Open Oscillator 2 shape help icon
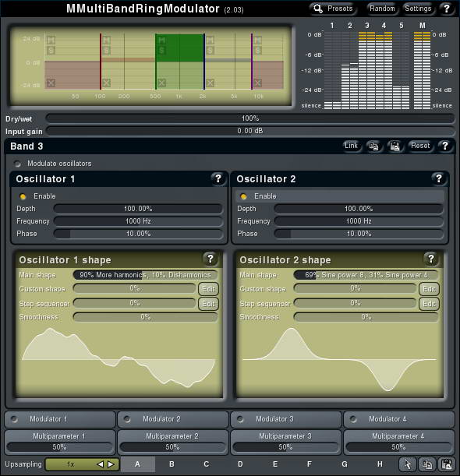The height and width of the screenshot is (476, 460). tap(430, 259)
